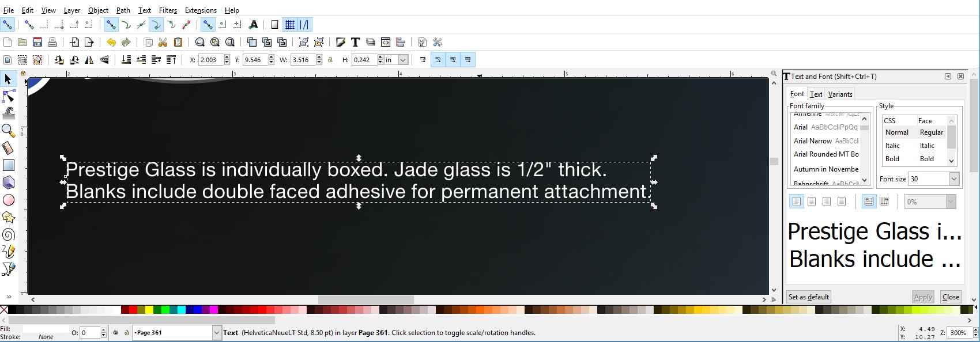Increase the Y position spinner
The width and height of the screenshot is (980, 342).
[x=272, y=57]
